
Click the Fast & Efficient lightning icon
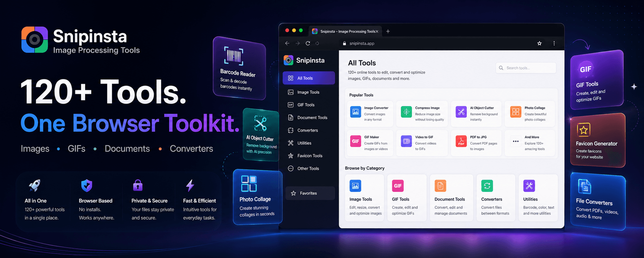190,185
